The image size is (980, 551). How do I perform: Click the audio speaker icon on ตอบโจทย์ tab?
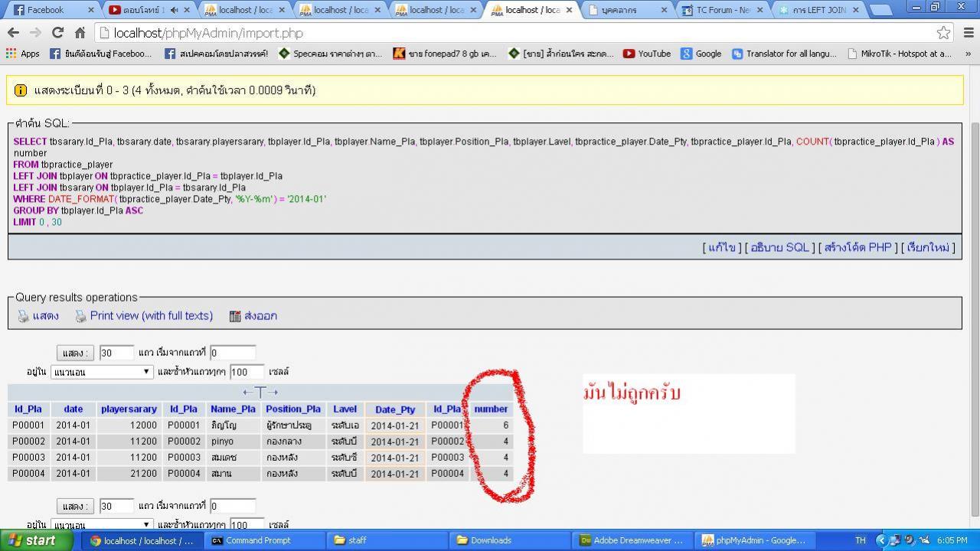(x=175, y=10)
